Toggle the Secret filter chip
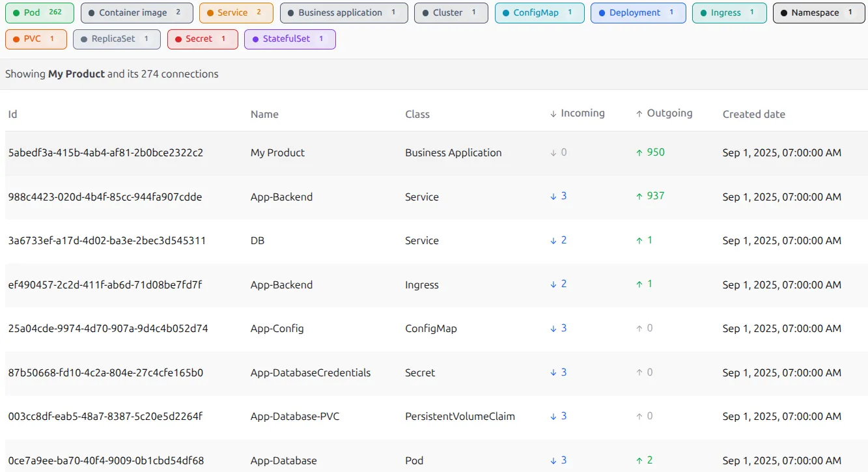868x472 pixels. [202, 39]
